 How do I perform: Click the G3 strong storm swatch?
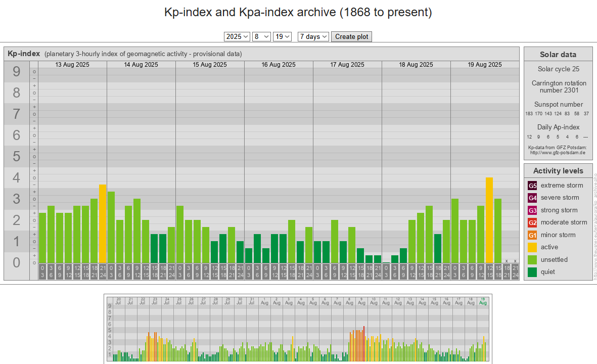[532, 210]
